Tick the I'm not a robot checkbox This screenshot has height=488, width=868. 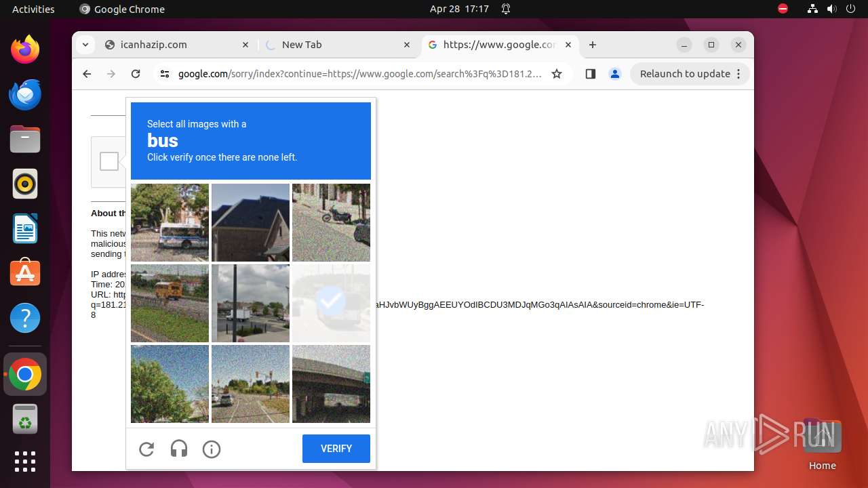point(109,161)
